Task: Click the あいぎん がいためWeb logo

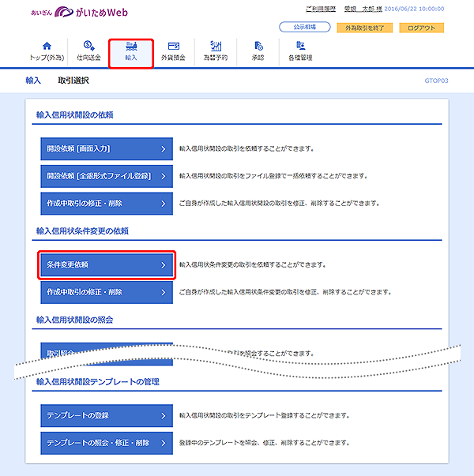Action: (79, 12)
